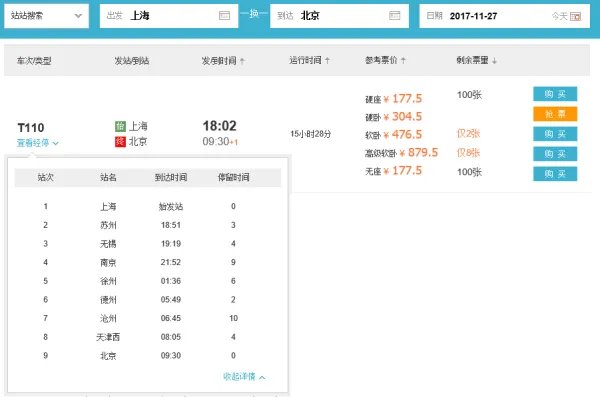Select the 沧州 stop row name
The height and width of the screenshot is (397, 600).
(x=108, y=318)
